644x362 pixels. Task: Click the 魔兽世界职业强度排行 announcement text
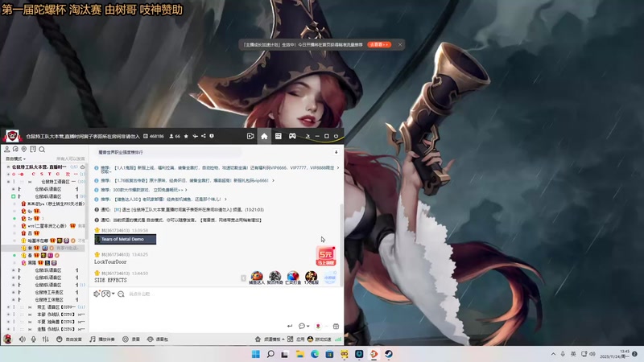[121, 152]
